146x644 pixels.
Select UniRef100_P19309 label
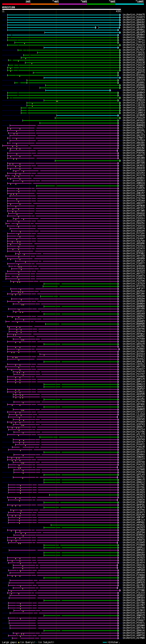point(134,171)
